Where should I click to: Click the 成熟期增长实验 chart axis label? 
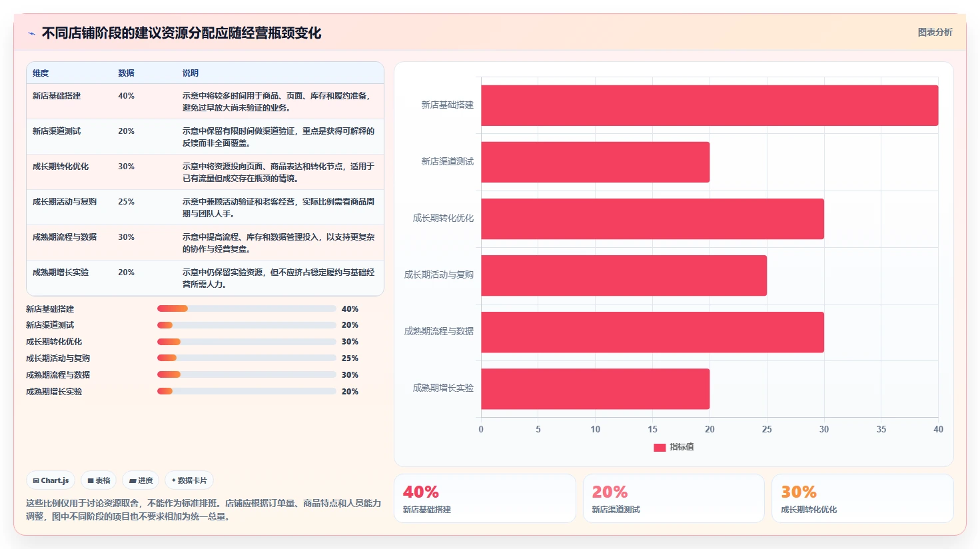443,388
